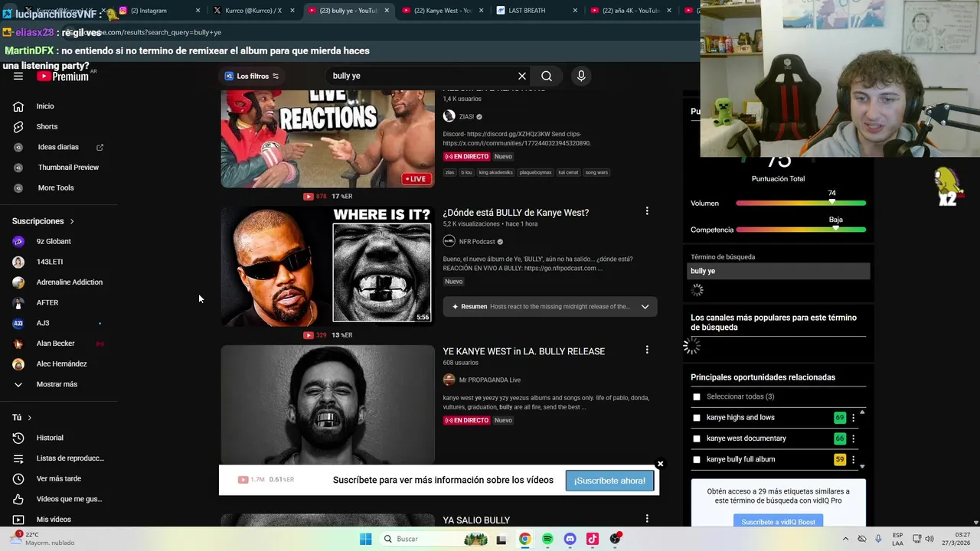Click the magnifier search button
Screen dimensions: 980x551
point(547,76)
